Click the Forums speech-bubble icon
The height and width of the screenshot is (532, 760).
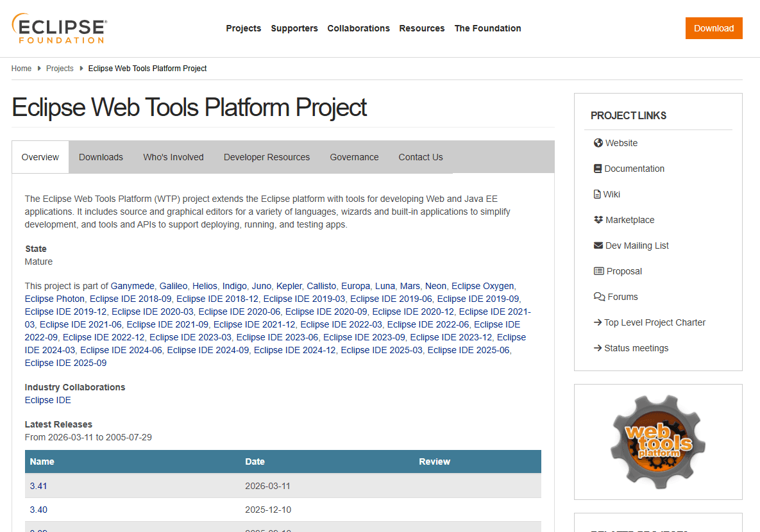pos(598,297)
